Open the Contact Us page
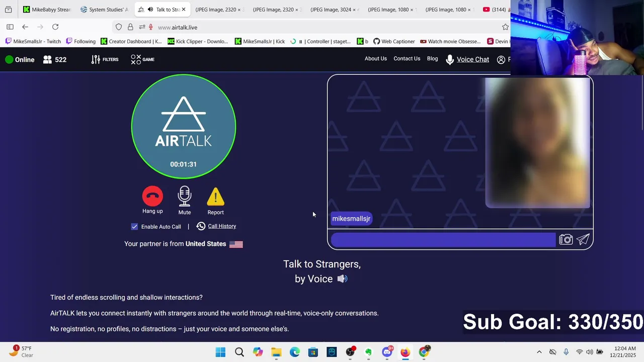Viewport: 644px width, 362px height. pos(407,59)
